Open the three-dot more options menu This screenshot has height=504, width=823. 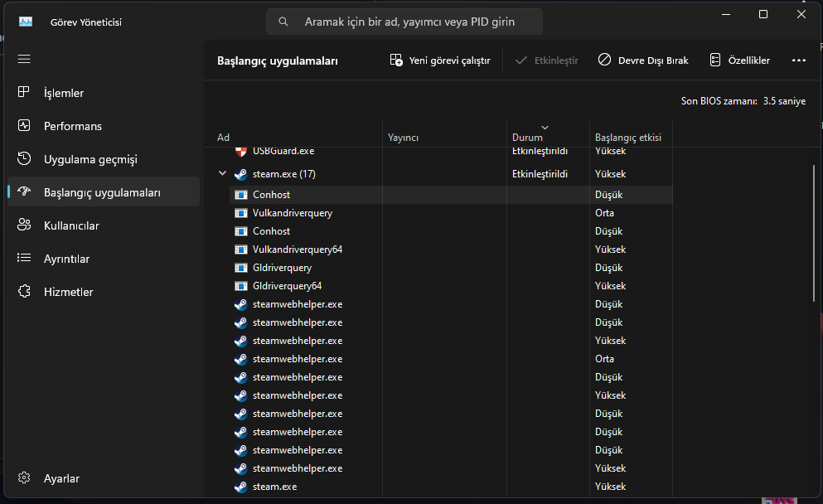coord(799,61)
